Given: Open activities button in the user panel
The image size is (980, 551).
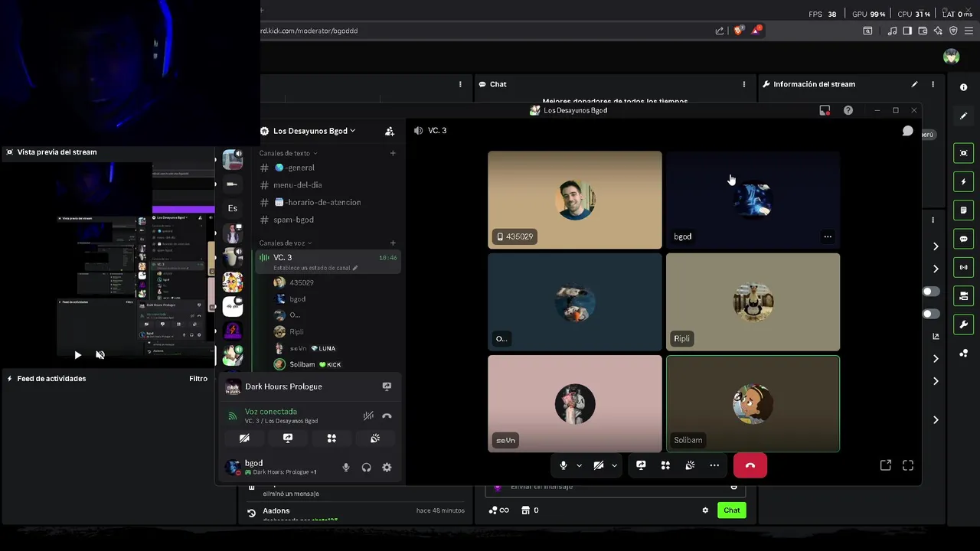Looking at the screenshot, I should [x=332, y=439].
